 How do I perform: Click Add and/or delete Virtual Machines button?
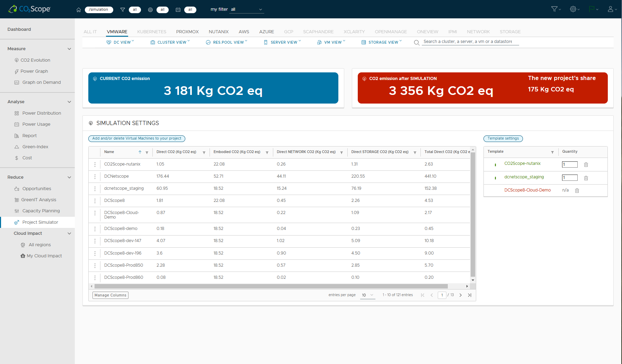137,139
